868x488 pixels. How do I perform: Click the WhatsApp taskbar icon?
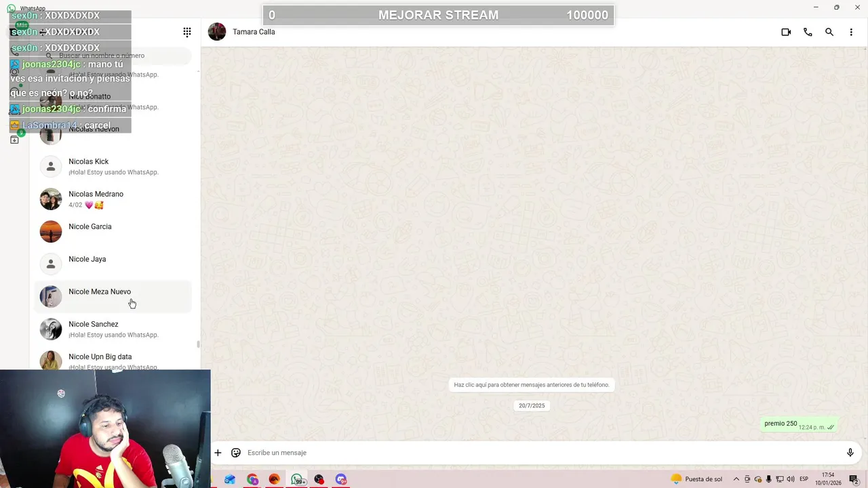297,479
